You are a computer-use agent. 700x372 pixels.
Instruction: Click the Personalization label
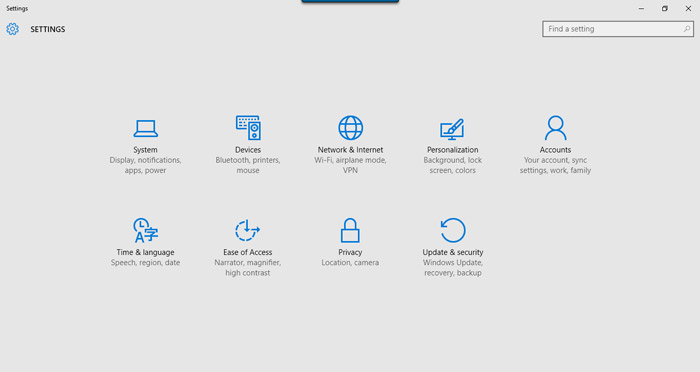(x=453, y=150)
